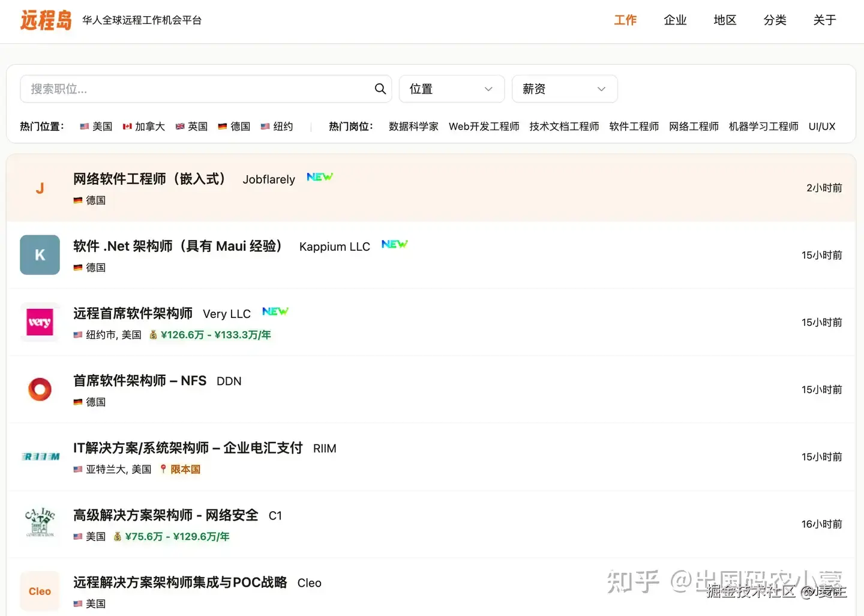
Task: Filter by hot location 英国
Action: pyautogui.click(x=191, y=127)
